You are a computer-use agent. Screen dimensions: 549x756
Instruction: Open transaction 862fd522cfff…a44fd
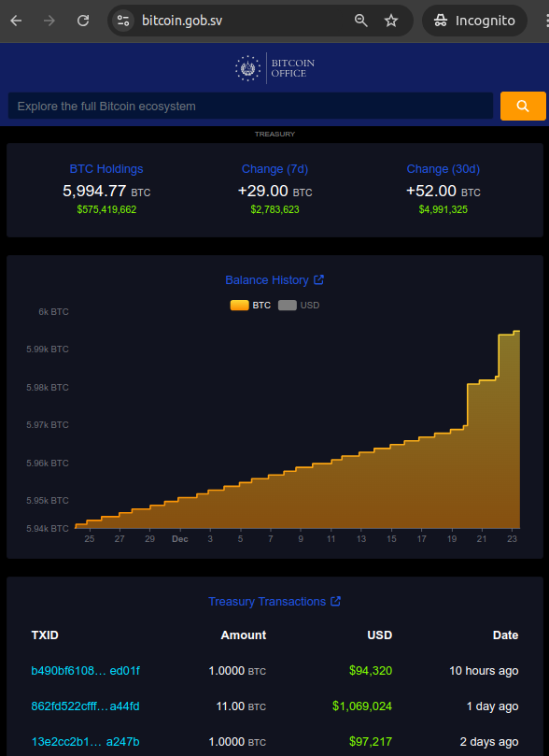pos(85,706)
